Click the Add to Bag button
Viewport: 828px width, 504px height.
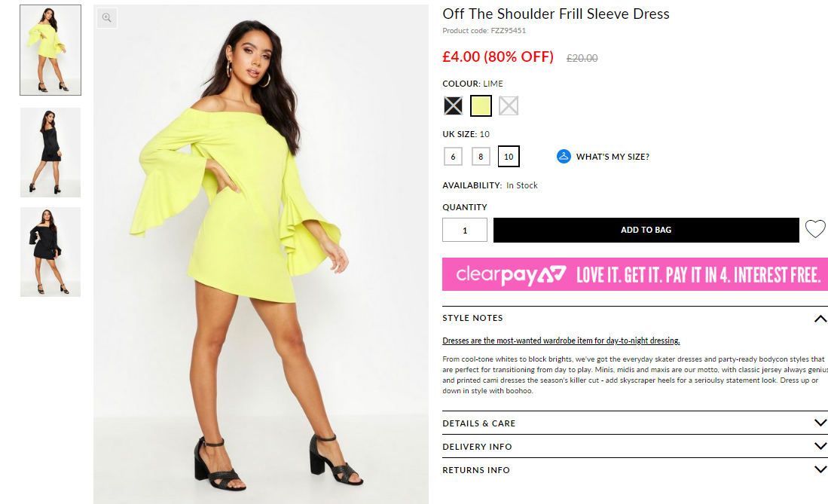pyautogui.click(x=646, y=231)
